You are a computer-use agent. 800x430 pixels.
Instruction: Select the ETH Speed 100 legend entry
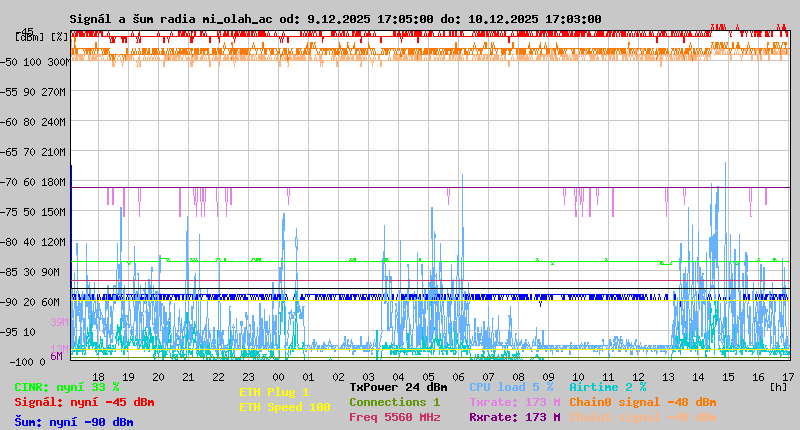[x=284, y=407]
